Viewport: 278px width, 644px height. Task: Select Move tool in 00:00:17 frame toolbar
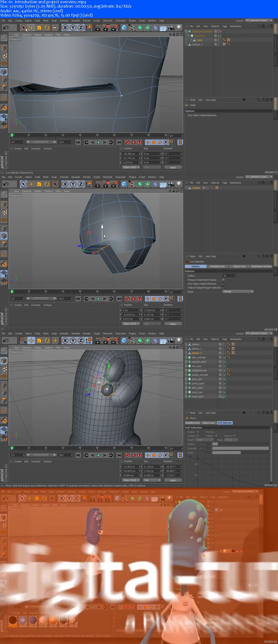click(x=31, y=28)
